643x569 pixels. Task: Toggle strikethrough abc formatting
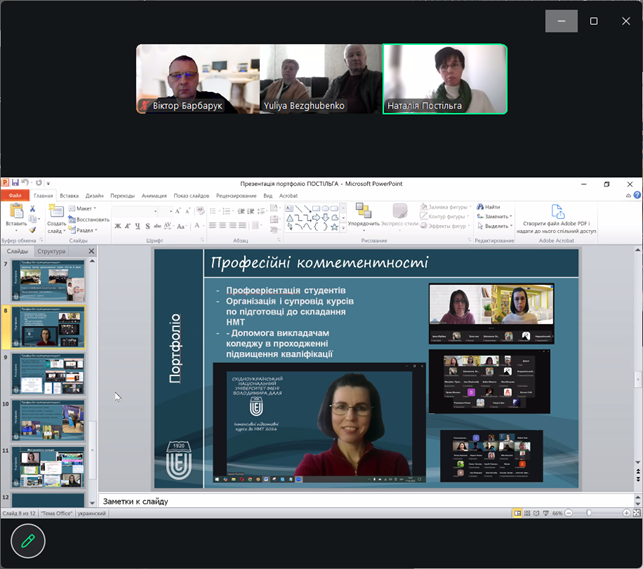pyautogui.click(x=157, y=226)
